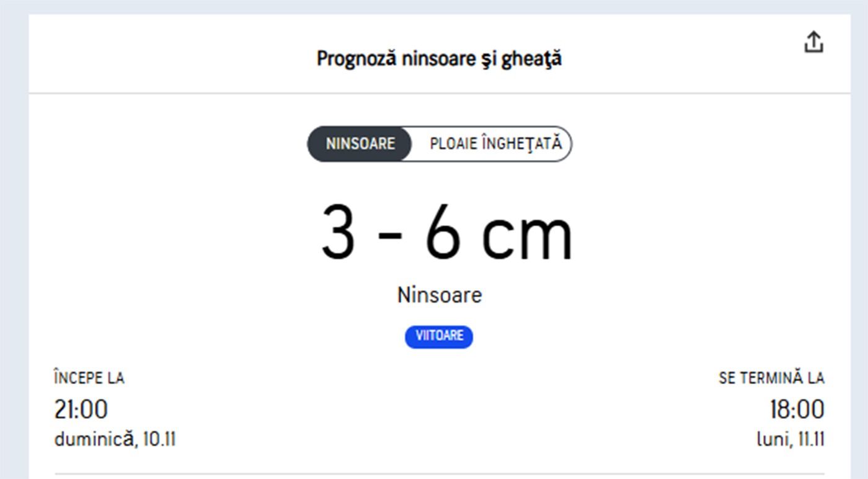Click the end date luni, 11.11
This screenshot has height=479, width=868.
click(x=790, y=440)
